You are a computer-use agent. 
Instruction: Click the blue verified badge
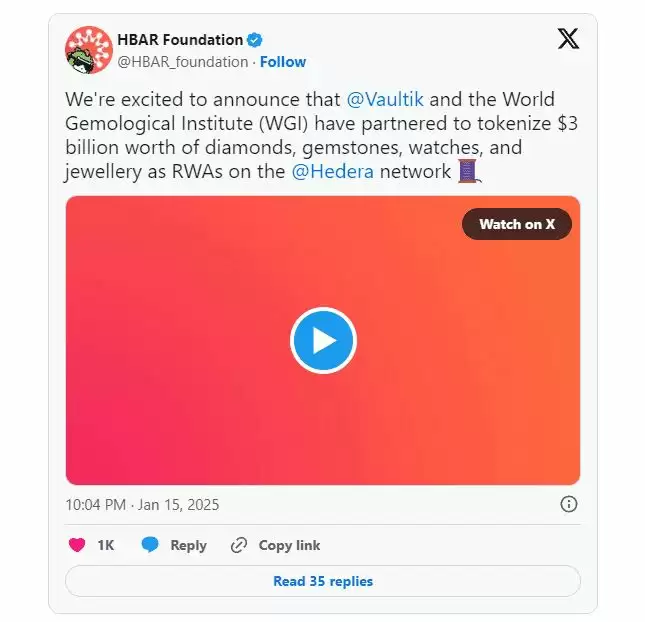tap(255, 40)
